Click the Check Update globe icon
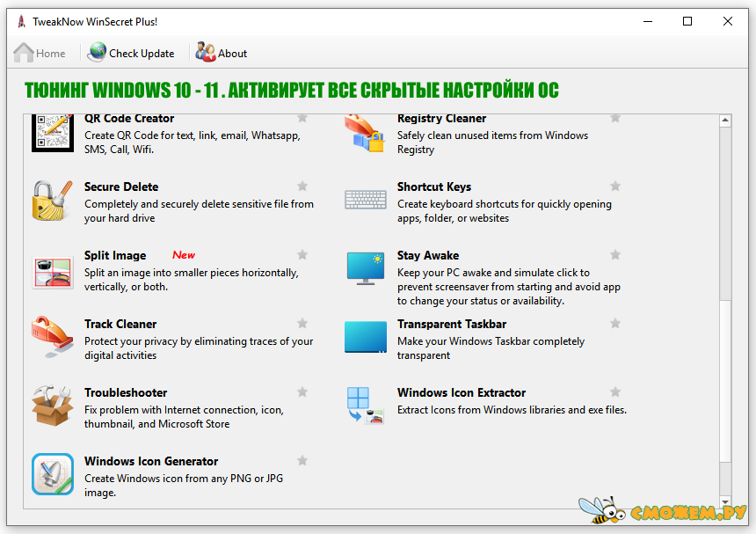Image resolution: width=756 pixels, height=534 pixels. pos(97,52)
